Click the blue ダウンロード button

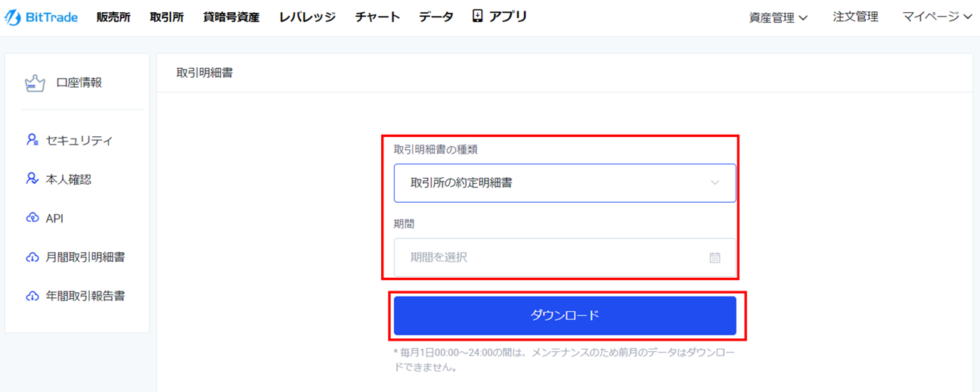(x=565, y=316)
